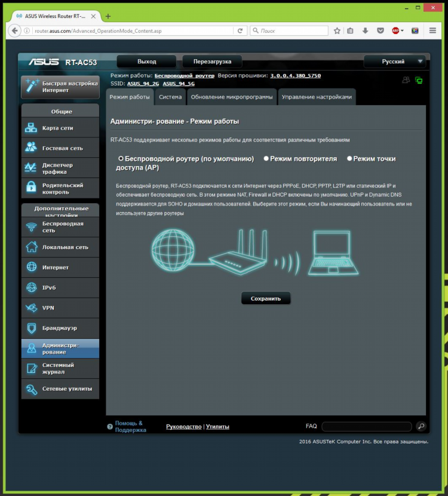Open Обновление микропрограммы tab
Image resolution: width=448 pixels, height=496 pixels.
click(232, 97)
